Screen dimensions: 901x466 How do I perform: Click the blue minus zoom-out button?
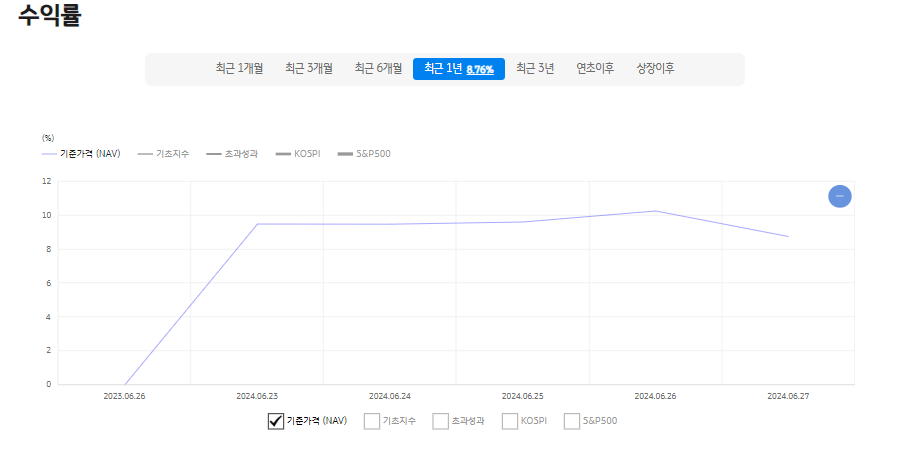pyautogui.click(x=840, y=197)
